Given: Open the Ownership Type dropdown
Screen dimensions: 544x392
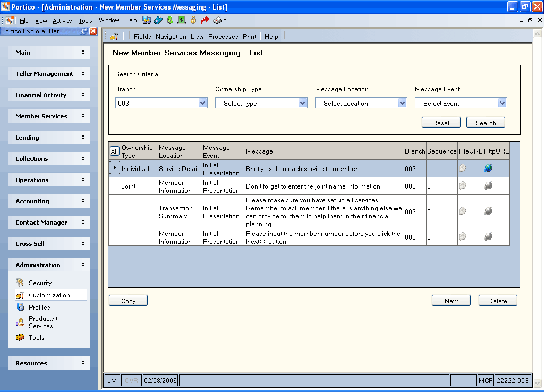Looking at the screenshot, I should [302, 103].
